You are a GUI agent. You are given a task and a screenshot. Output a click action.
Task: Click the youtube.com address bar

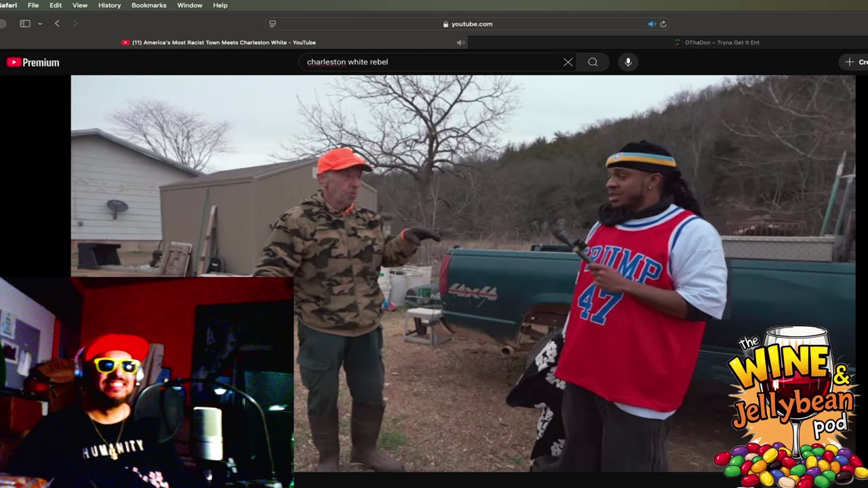click(468, 24)
